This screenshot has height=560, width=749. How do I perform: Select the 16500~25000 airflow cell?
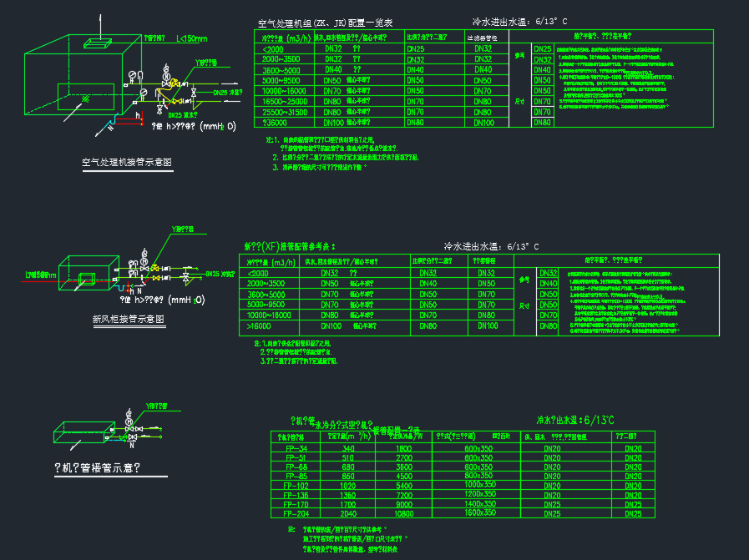(285, 101)
